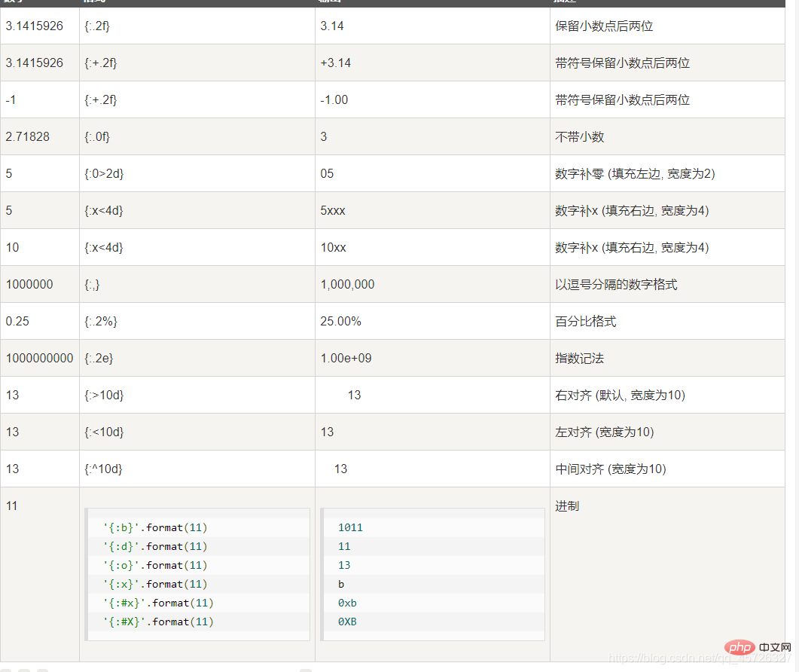Select the 25.00% output cell
The image size is (799, 672).
340,321
